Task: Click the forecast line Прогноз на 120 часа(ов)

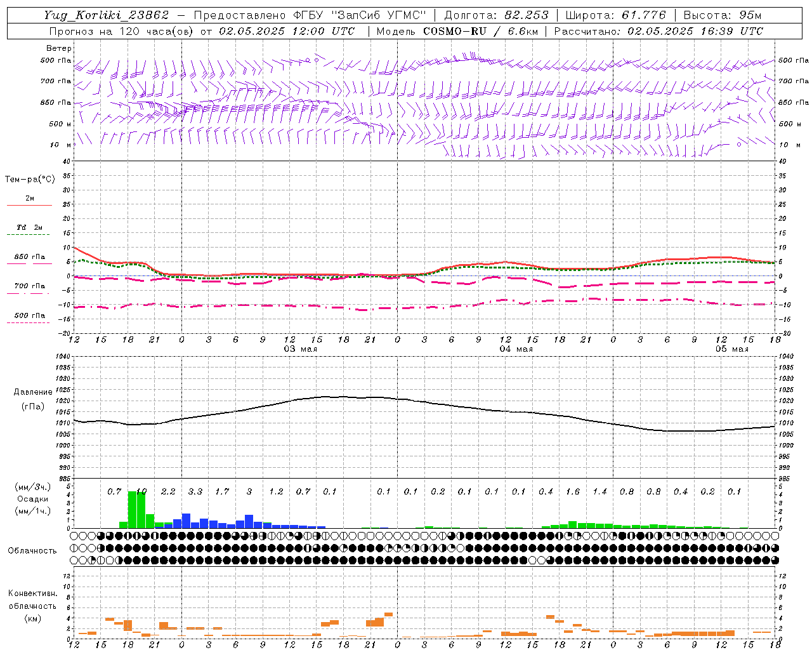Action: 121,31
